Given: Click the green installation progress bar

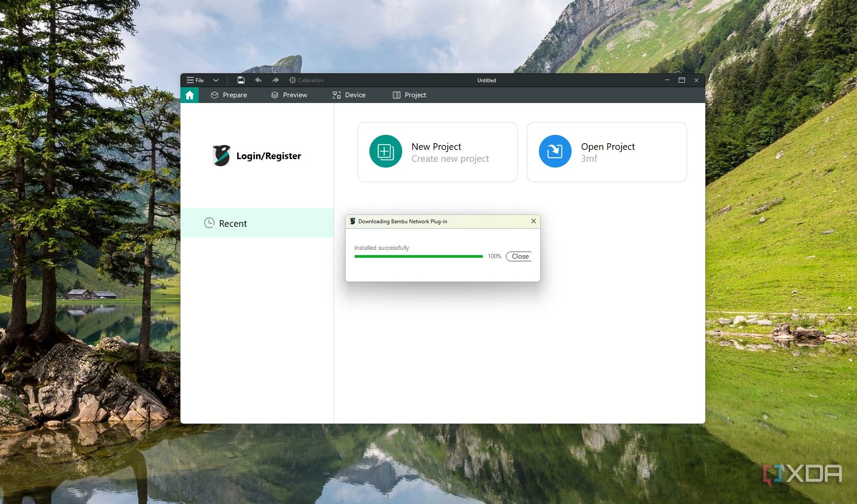Looking at the screenshot, I should coord(419,256).
